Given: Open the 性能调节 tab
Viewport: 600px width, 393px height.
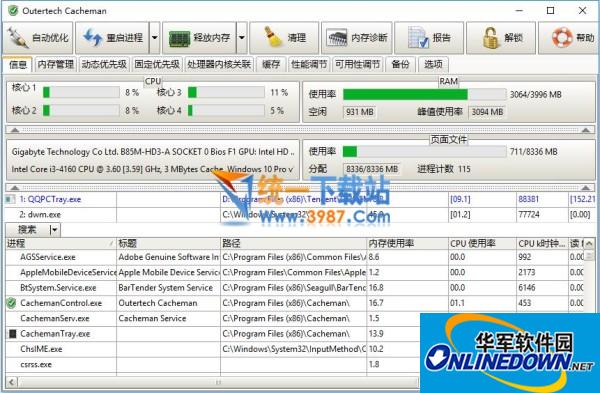Looking at the screenshot, I should click(x=309, y=64).
